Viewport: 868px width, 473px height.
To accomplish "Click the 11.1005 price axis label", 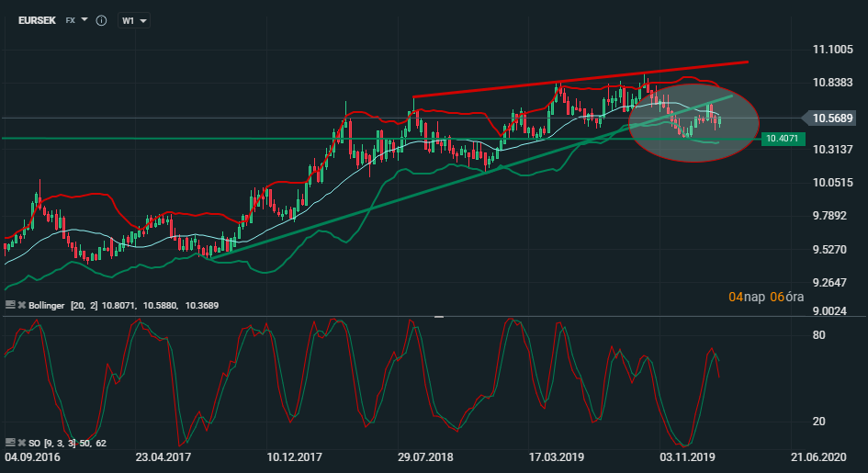I will click(x=834, y=50).
